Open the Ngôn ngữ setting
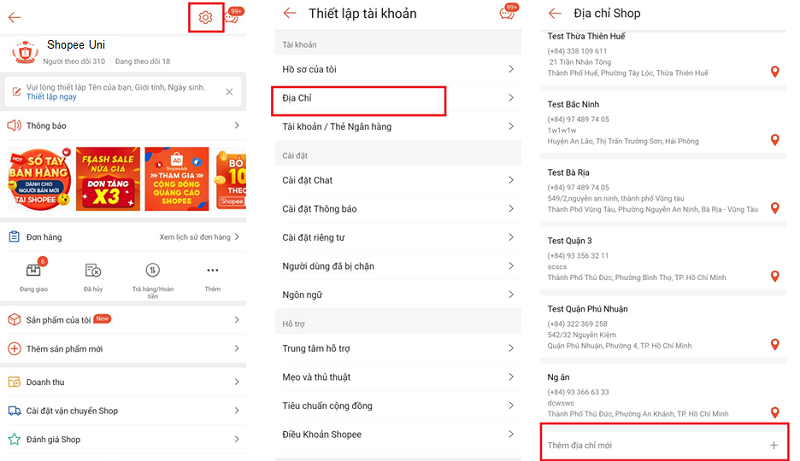This screenshot has width=800, height=461. tap(398, 295)
